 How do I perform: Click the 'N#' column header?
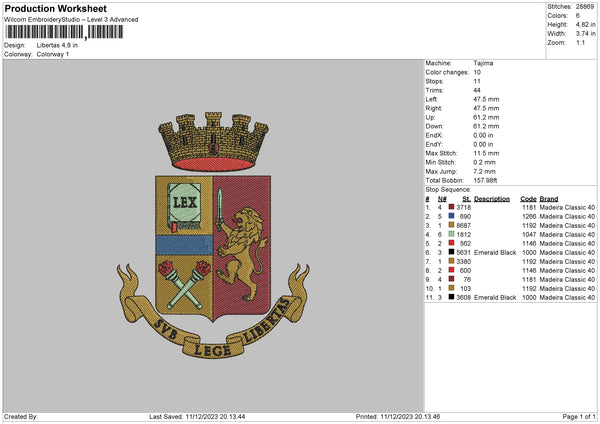(x=442, y=199)
